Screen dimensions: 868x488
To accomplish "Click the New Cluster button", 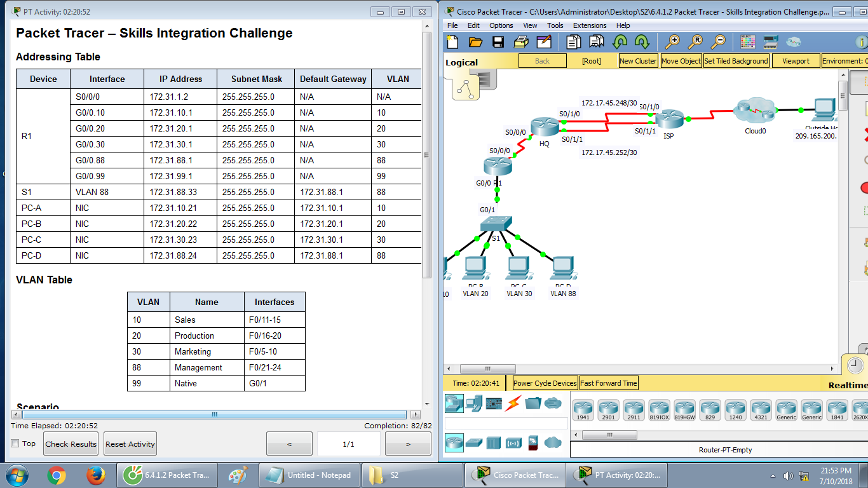I will point(638,61).
